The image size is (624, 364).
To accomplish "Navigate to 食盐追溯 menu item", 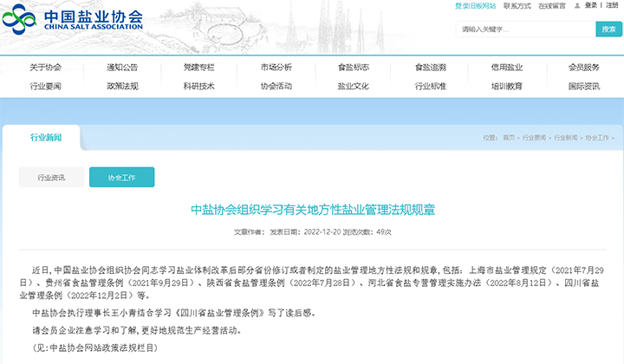I will pyautogui.click(x=430, y=67).
